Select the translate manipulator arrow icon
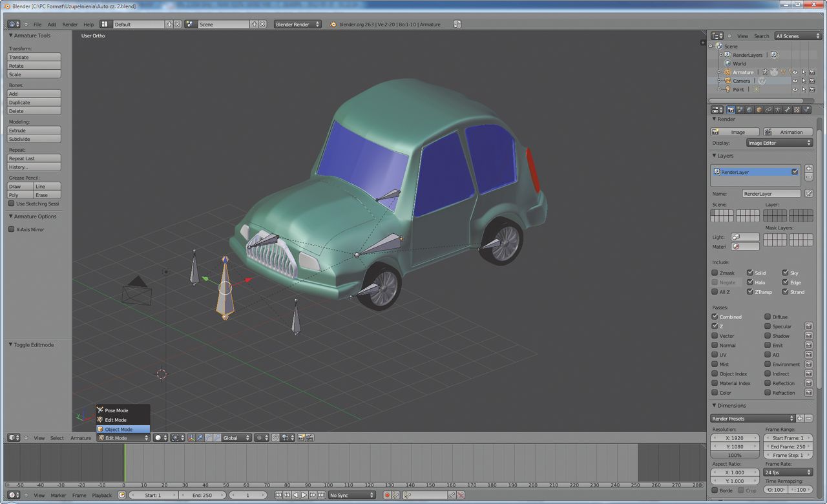The image size is (827, 504). [200, 437]
